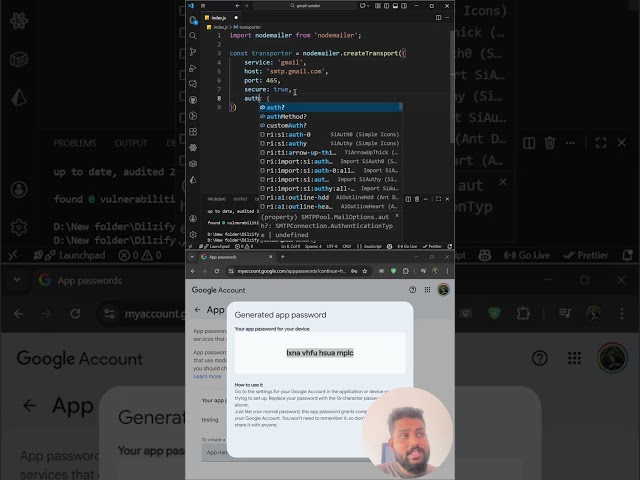Click the VS Code hamburger menu icon
Viewport: 640px width, 480px height.
pos(203,6)
